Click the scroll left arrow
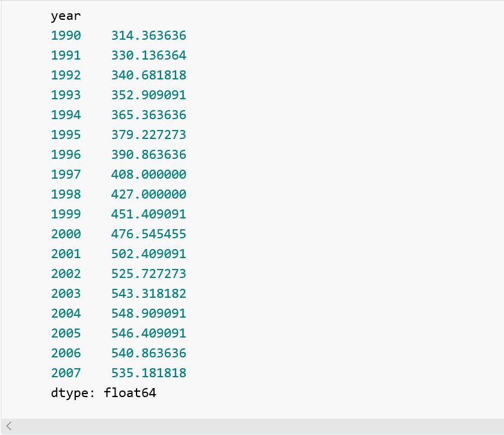 pyautogui.click(x=8, y=427)
